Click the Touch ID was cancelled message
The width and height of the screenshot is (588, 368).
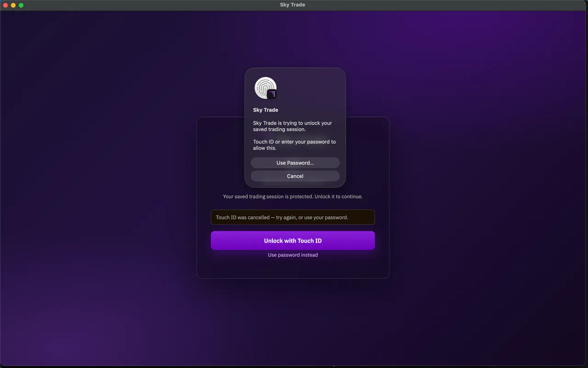point(293,217)
